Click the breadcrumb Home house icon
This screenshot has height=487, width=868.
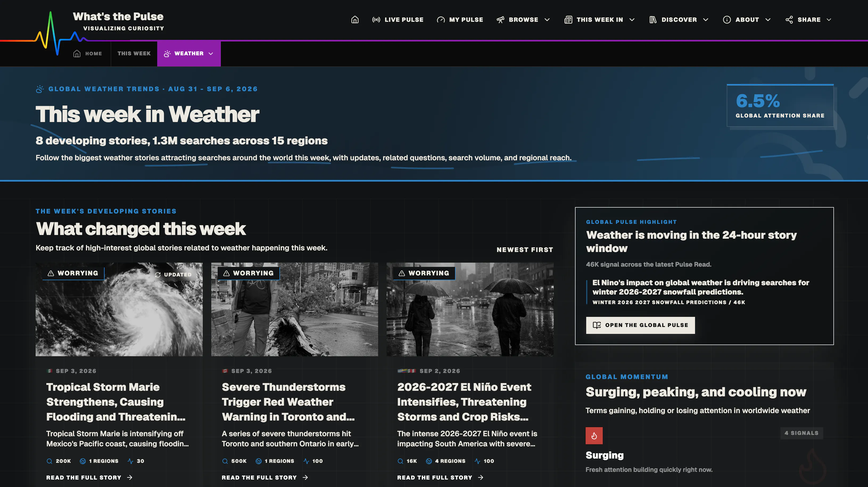[x=77, y=53]
